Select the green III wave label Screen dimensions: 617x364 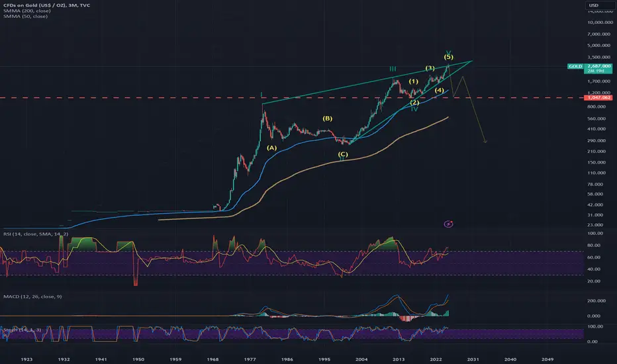tap(393, 69)
